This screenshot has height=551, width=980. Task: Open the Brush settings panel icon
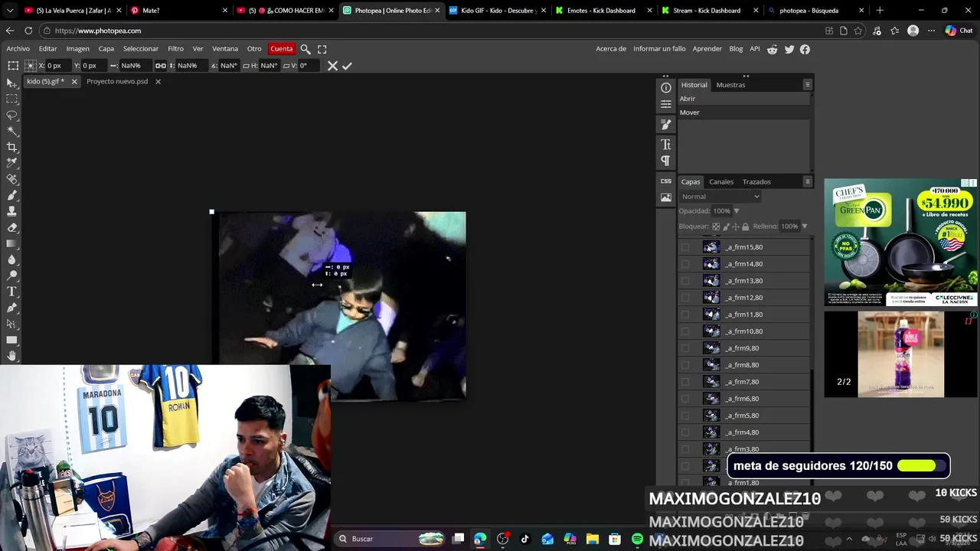pyautogui.click(x=666, y=124)
